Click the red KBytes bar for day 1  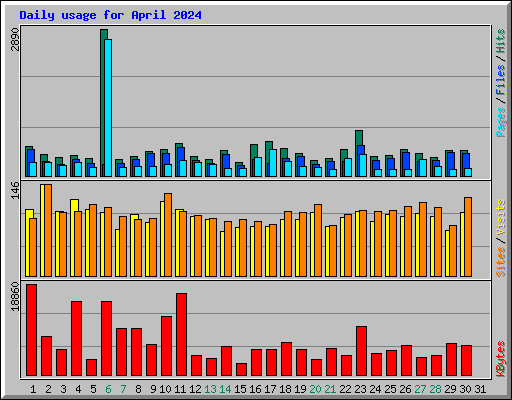pos(31,330)
